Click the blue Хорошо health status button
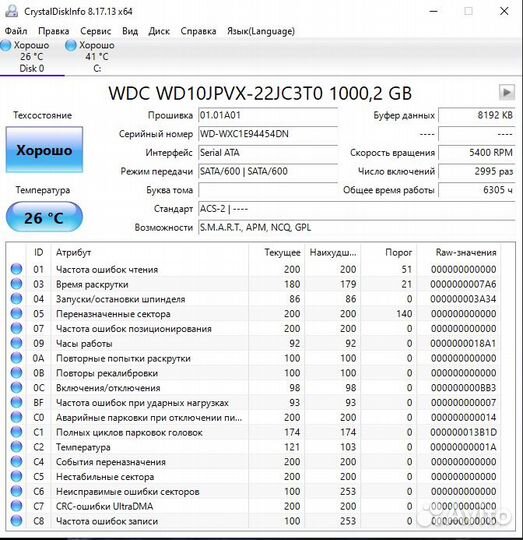Image resolution: width=523 pixels, height=540 pixels. [x=44, y=150]
